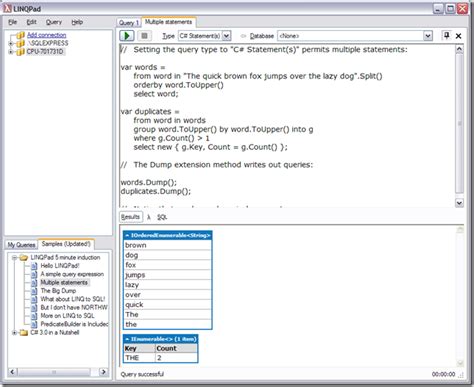474x387 pixels.
Task: Expand the CPU-701731D connection node
Action: [11, 52]
